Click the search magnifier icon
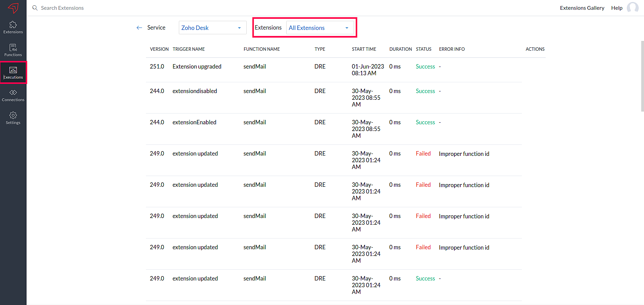The height and width of the screenshot is (305, 644). coord(35,8)
